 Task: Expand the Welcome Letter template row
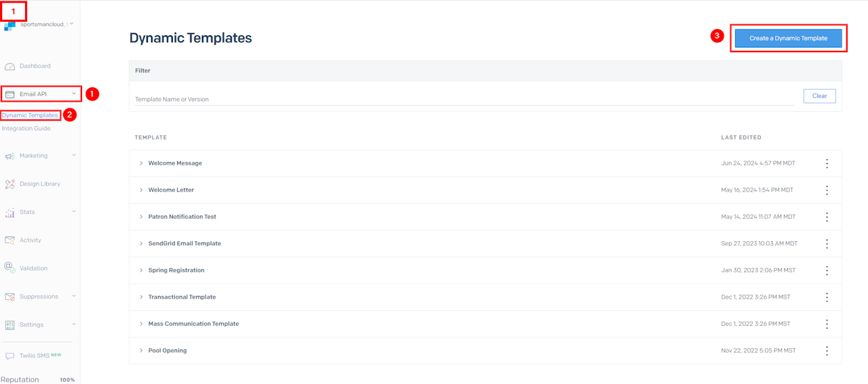(x=141, y=190)
